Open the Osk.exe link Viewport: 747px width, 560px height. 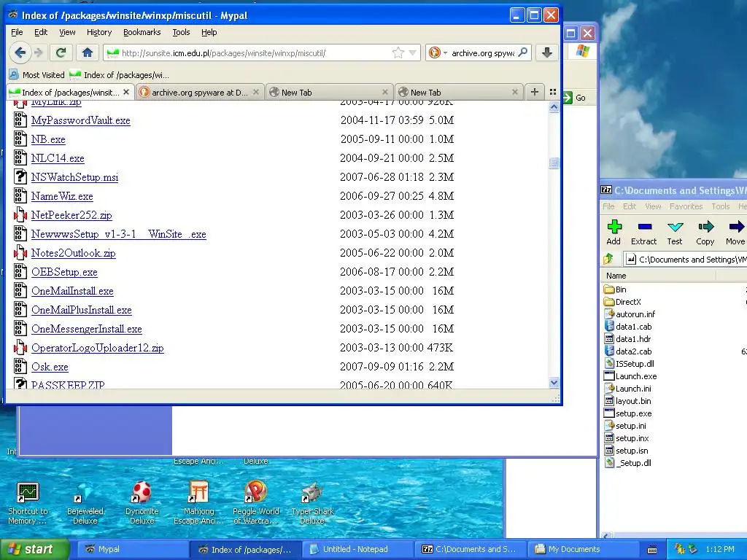[x=50, y=367]
